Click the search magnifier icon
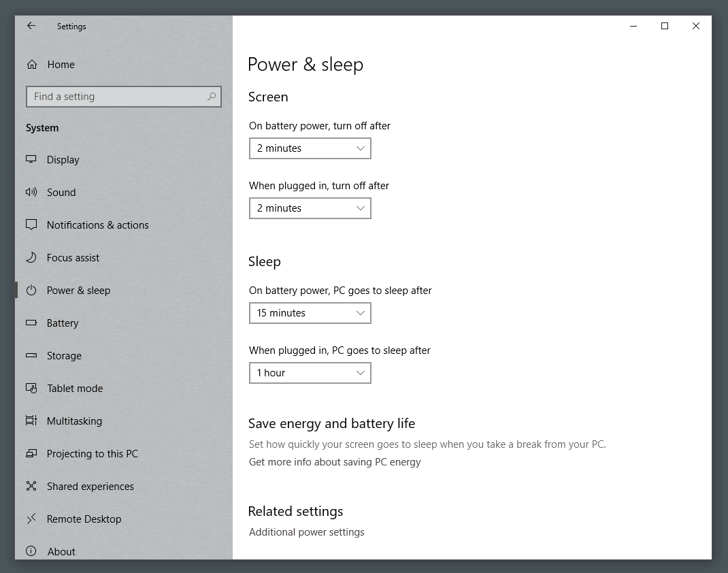Screen dimensions: 728x573 tap(211, 97)
